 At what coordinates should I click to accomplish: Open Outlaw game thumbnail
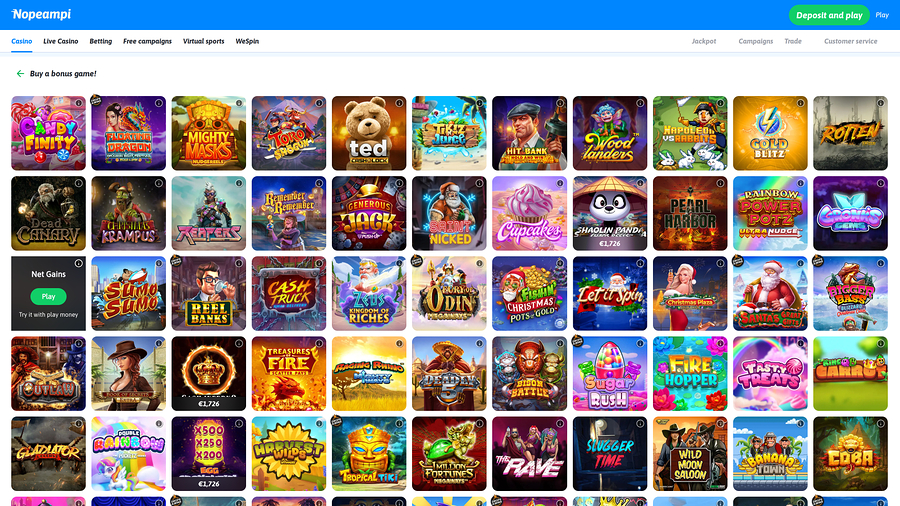tap(48, 373)
